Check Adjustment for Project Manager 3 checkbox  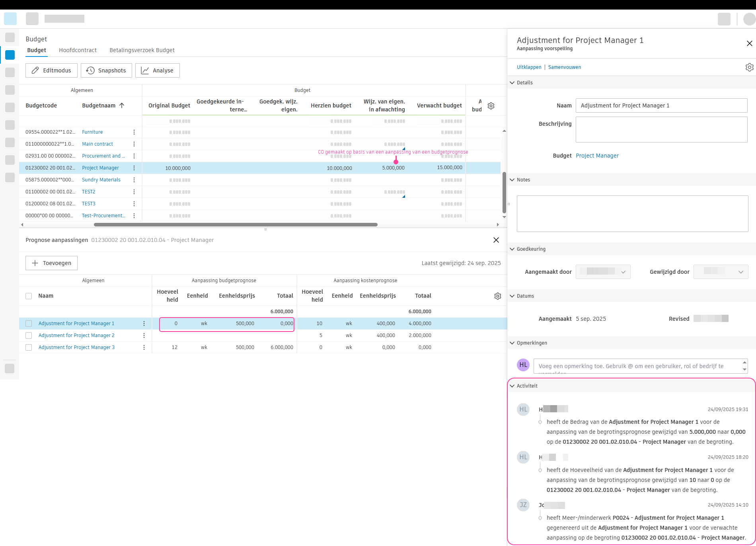tap(29, 347)
